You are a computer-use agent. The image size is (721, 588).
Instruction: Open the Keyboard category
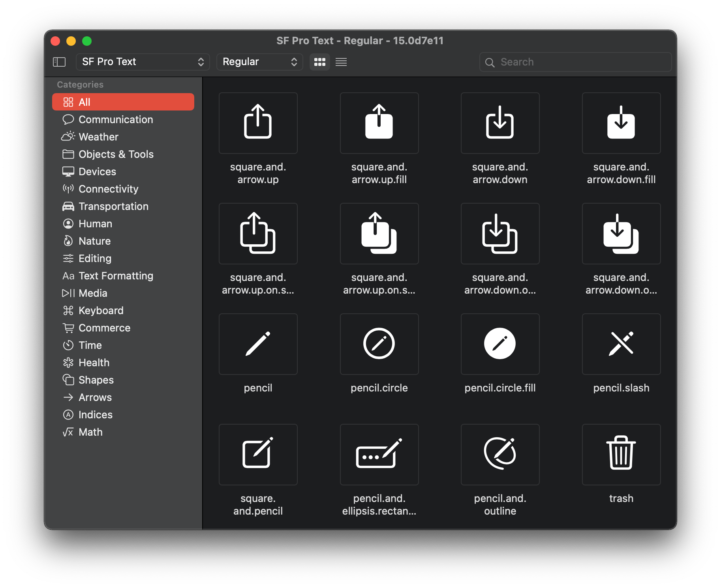[x=123, y=311]
